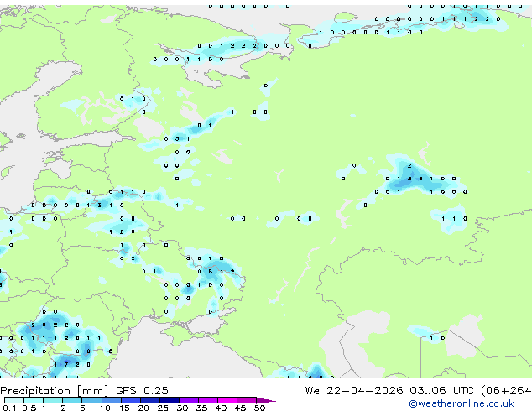Click the '0.5' legend scale label
This screenshot has height=411, width=532.
[29, 408]
